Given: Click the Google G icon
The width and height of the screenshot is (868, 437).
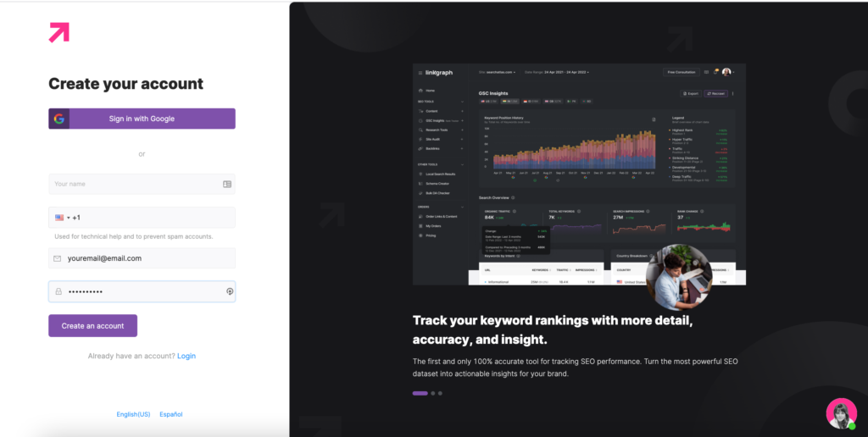Looking at the screenshot, I should [58, 119].
